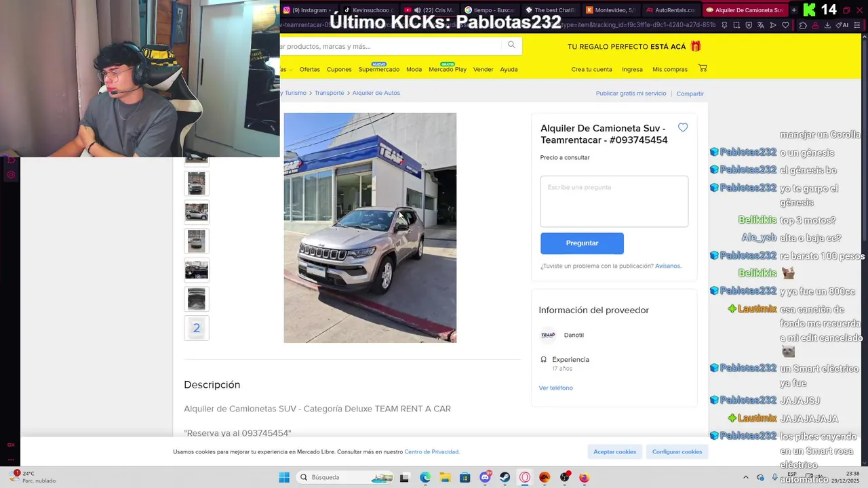Open Steam from the taskbar
868x488 pixels.
click(505, 478)
